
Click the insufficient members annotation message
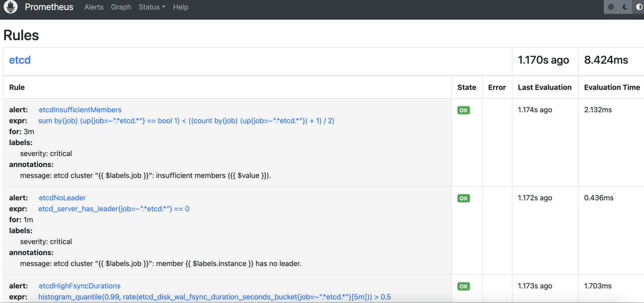[x=145, y=176]
